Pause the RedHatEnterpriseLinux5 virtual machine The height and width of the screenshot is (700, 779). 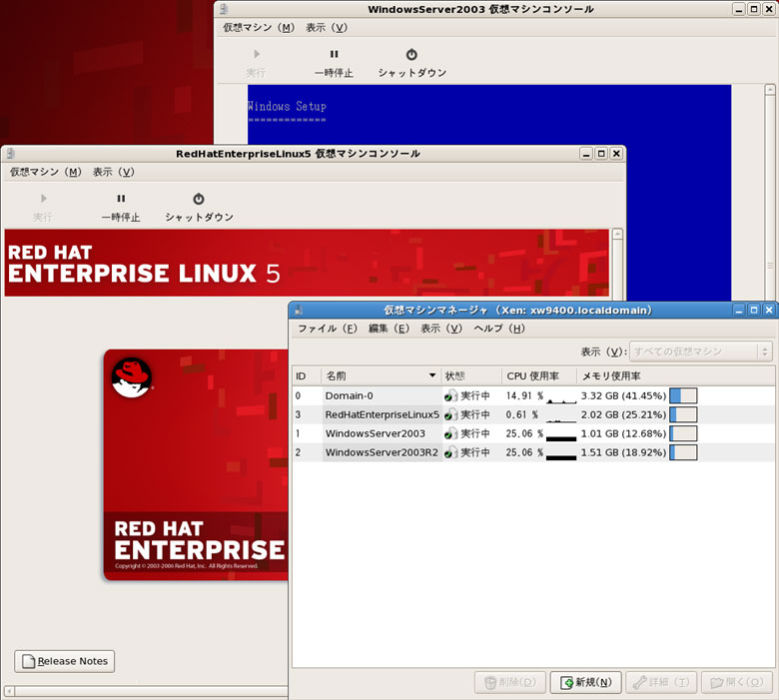(x=121, y=199)
